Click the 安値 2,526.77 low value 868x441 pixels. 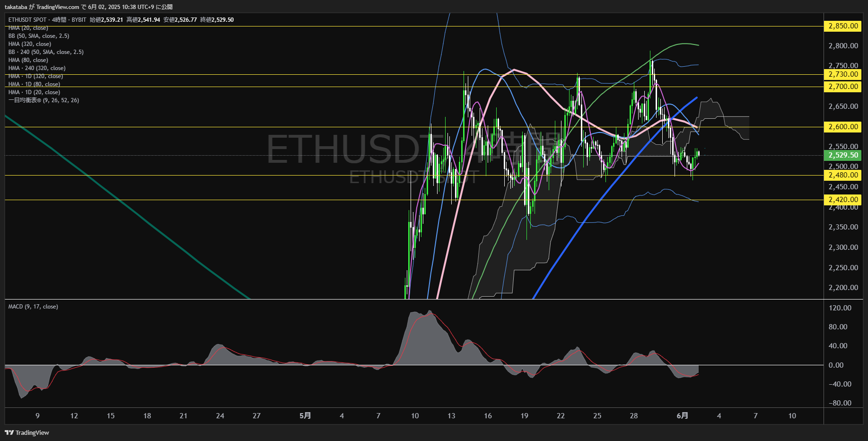[180, 20]
